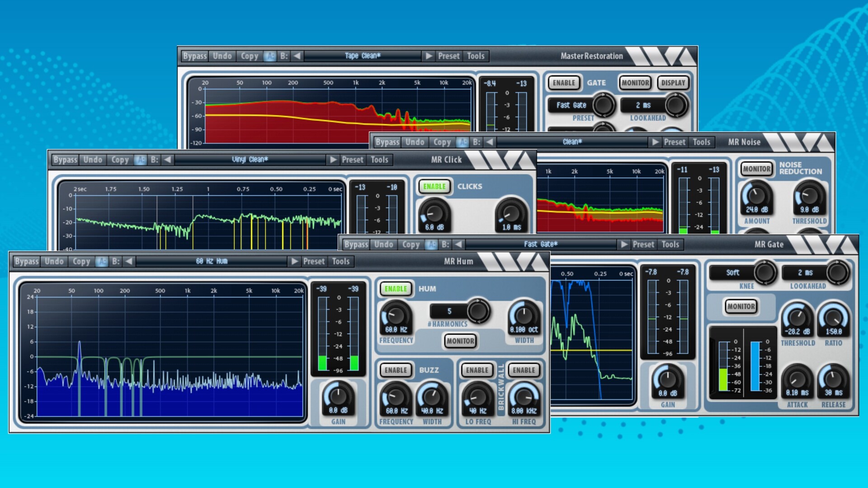The height and width of the screenshot is (488, 868).
Task: Go to previous preset in MR Noise
Action: [490, 142]
